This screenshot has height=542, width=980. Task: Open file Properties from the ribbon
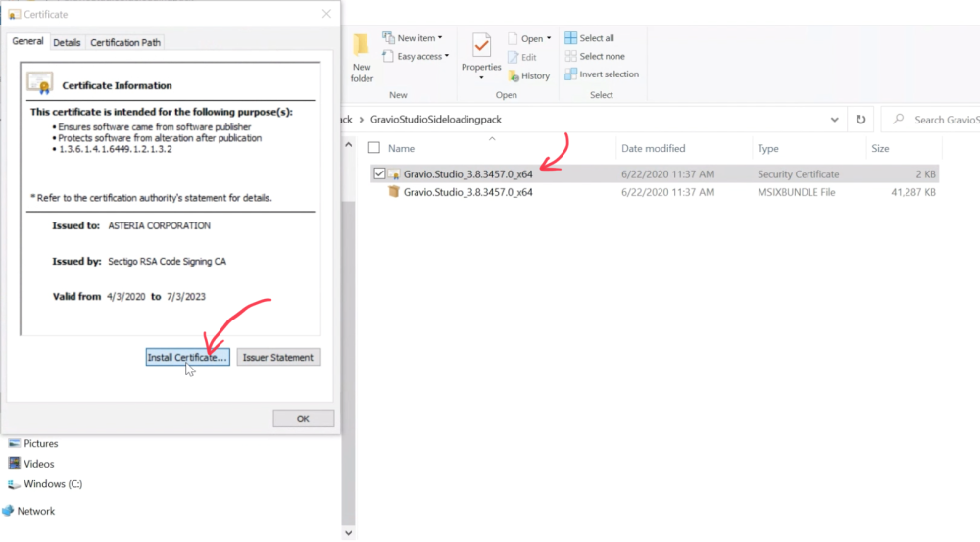481,53
